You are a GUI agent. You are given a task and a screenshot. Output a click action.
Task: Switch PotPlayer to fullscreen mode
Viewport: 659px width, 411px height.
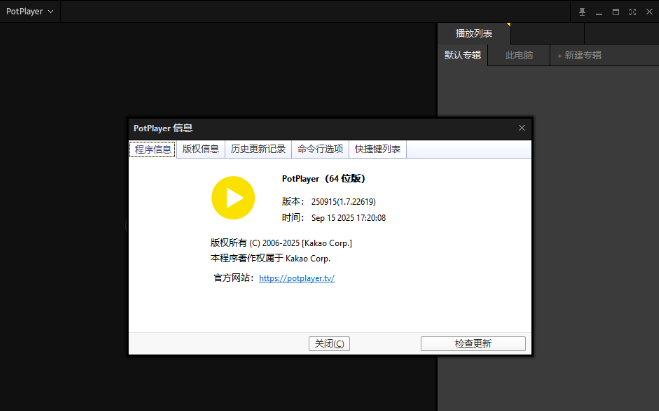tap(631, 12)
